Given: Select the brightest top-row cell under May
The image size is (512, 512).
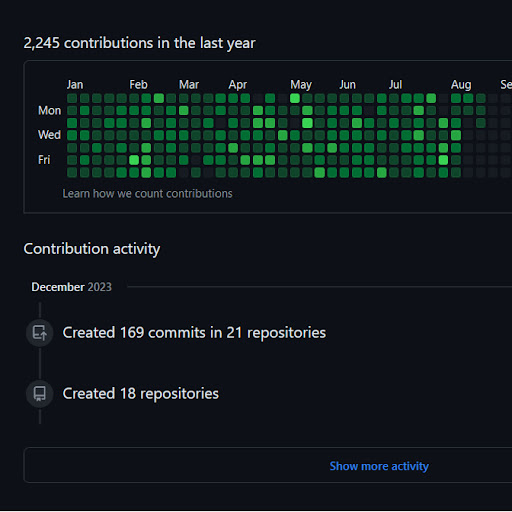Looking at the screenshot, I should point(295,98).
